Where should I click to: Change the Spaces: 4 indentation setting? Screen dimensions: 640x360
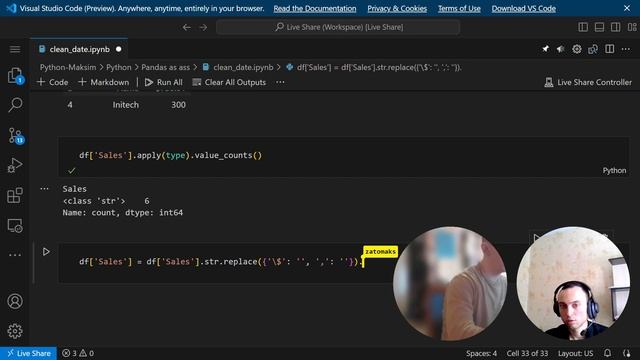click(x=481, y=353)
